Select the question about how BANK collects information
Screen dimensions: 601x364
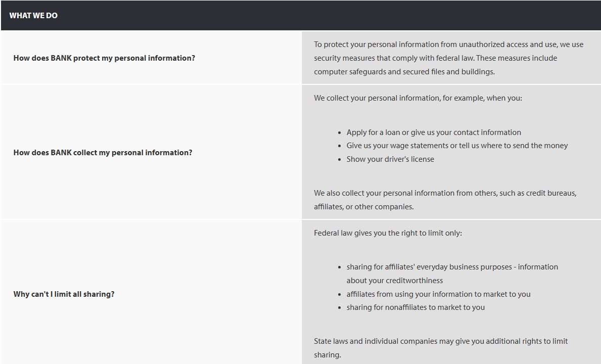tap(103, 153)
